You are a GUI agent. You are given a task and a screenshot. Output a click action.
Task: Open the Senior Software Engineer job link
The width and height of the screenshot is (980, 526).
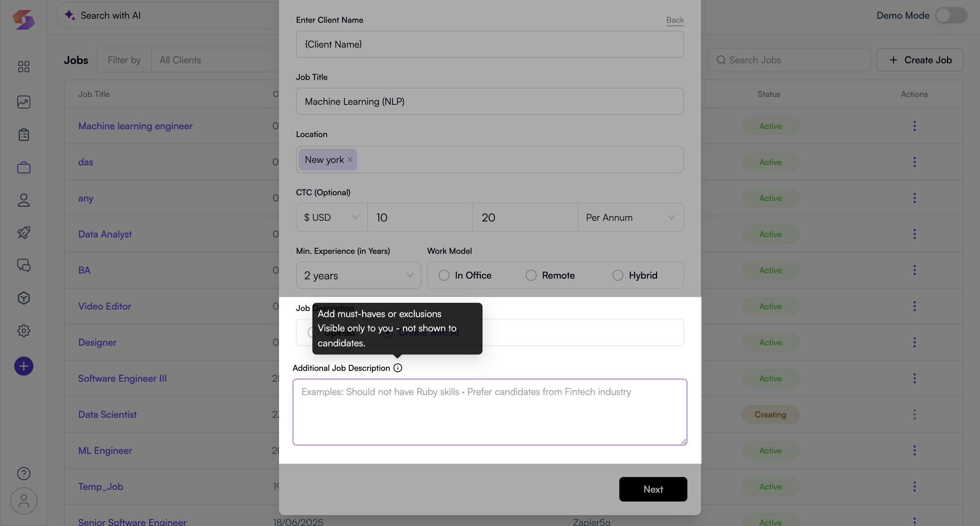click(x=132, y=522)
